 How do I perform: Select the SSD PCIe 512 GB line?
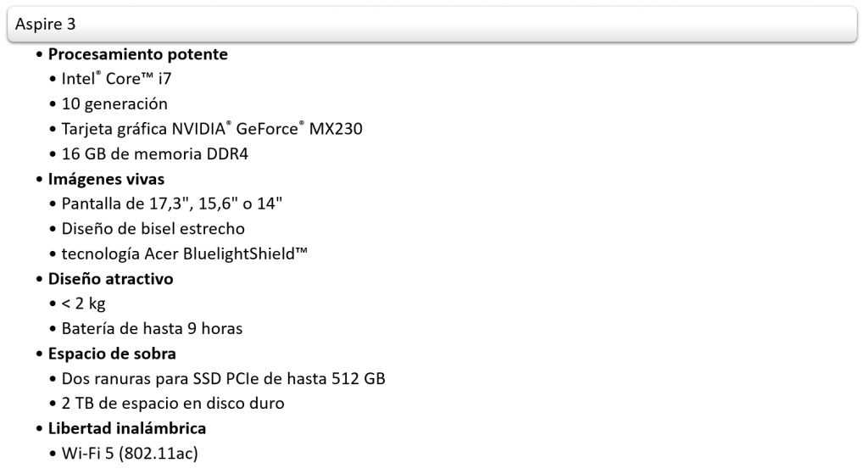[223, 379]
